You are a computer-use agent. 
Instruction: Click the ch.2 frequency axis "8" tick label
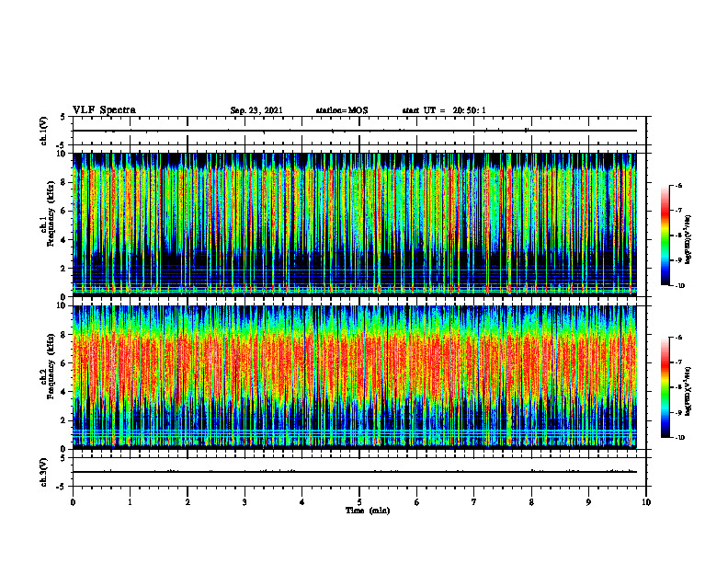click(x=64, y=335)
